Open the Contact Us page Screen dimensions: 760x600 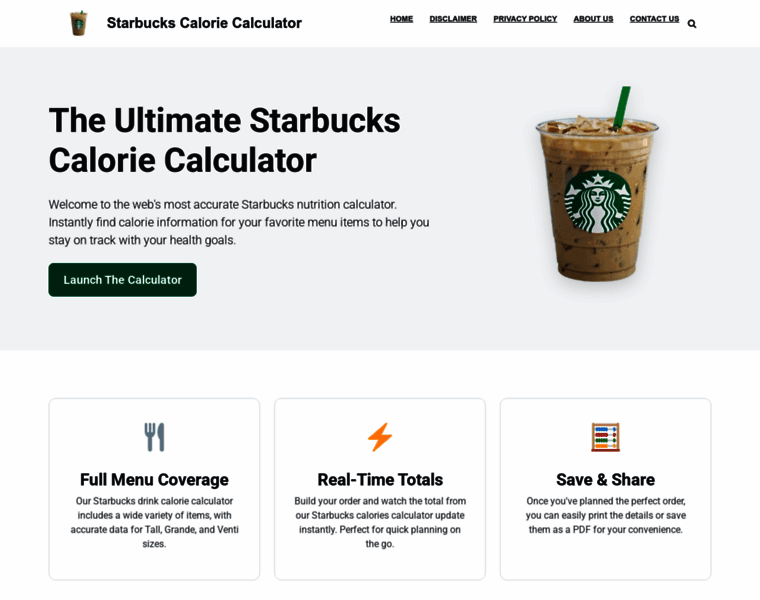point(654,19)
